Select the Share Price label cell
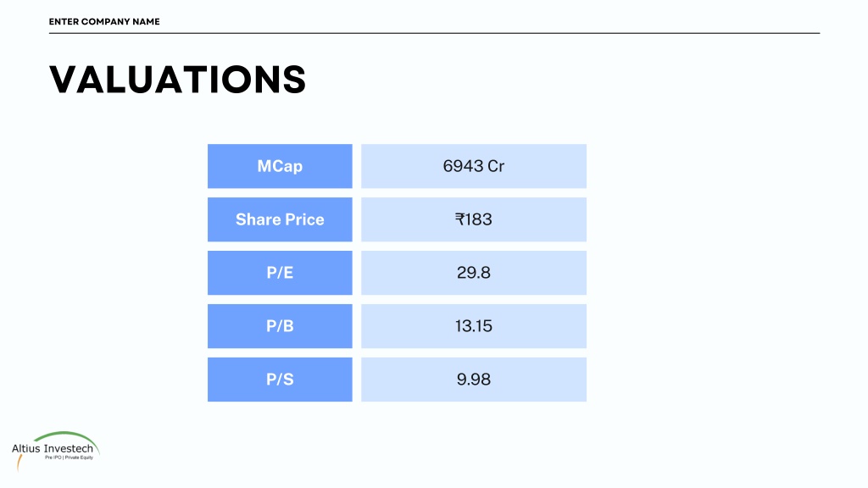868x488 pixels. pos(280,219)
